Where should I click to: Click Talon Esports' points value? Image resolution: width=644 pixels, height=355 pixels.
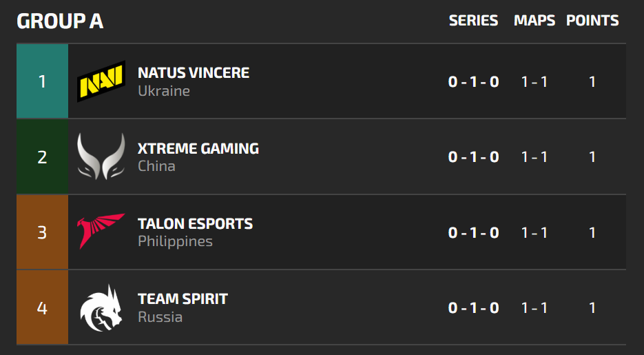click(x=592, y=233)
